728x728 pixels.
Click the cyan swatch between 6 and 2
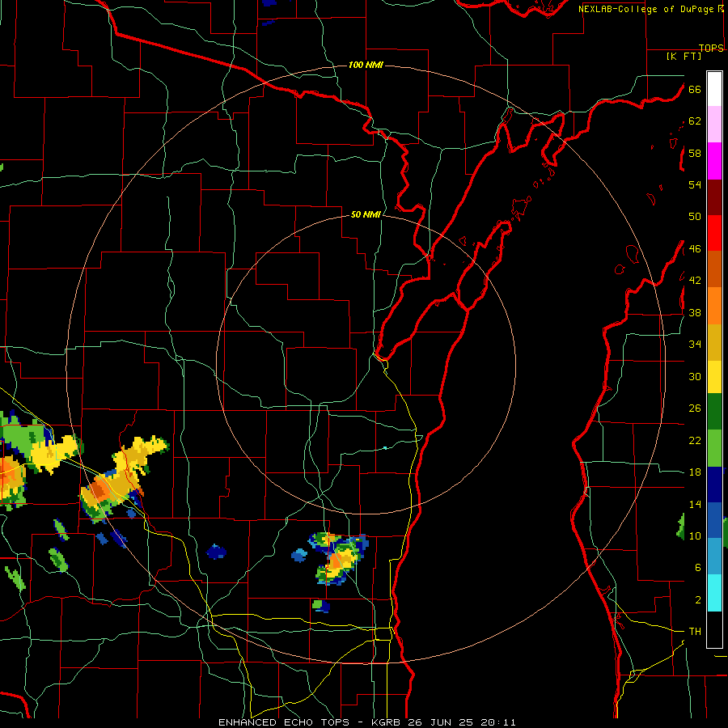[x=714, y=593]
